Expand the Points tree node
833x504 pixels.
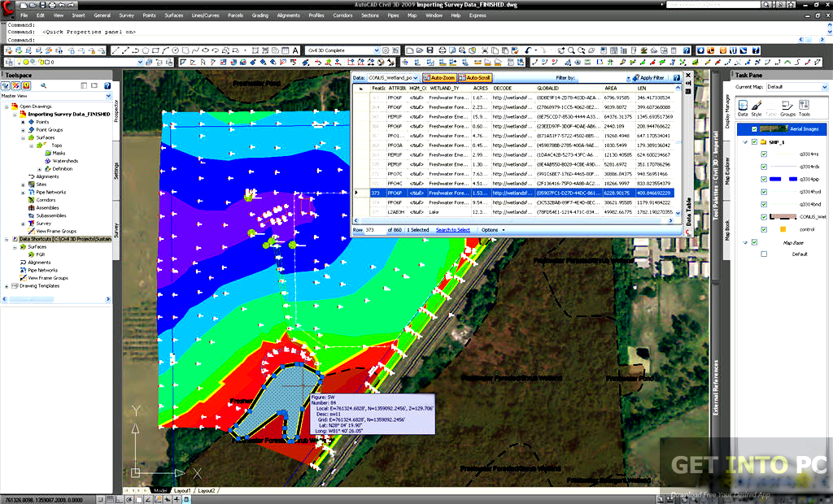tap(24, 122)
